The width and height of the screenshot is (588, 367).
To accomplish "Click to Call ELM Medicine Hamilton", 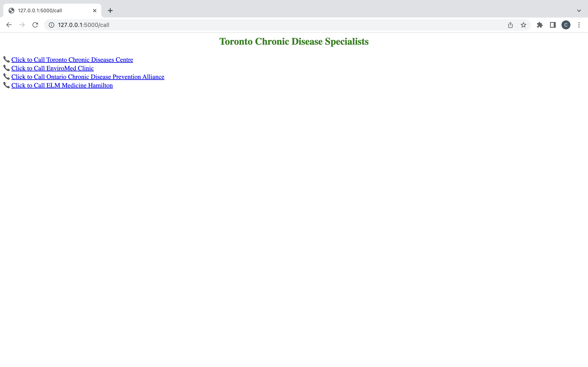I will [62, 85].
